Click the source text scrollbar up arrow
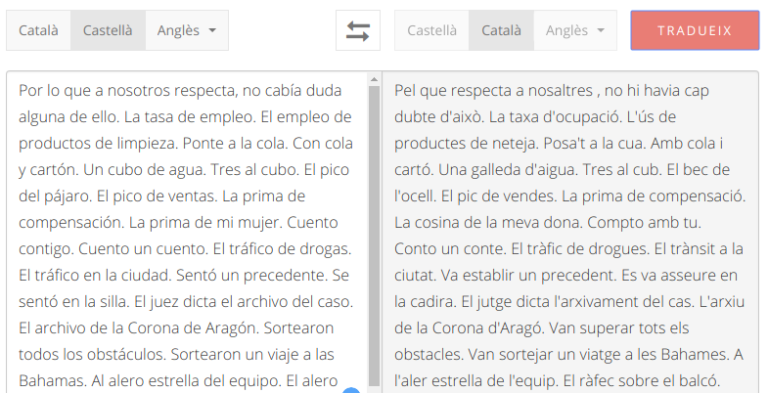The image size is (768, 393). [374, 79]
